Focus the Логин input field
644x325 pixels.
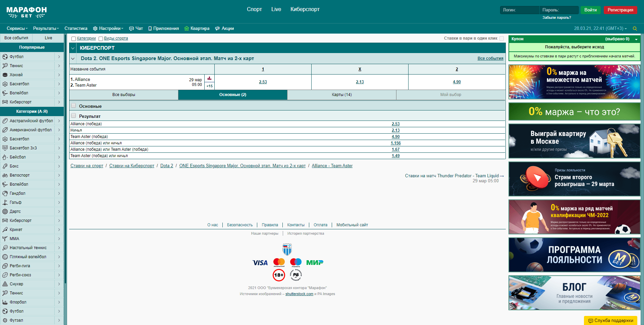coord(520,10)
